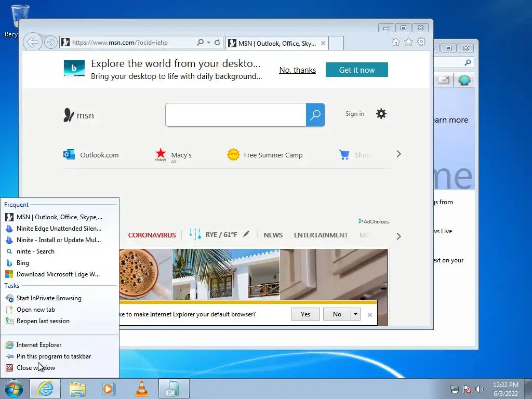
Task: Open the ENTERTAINMENT category link
Action: tap(321, 235)
